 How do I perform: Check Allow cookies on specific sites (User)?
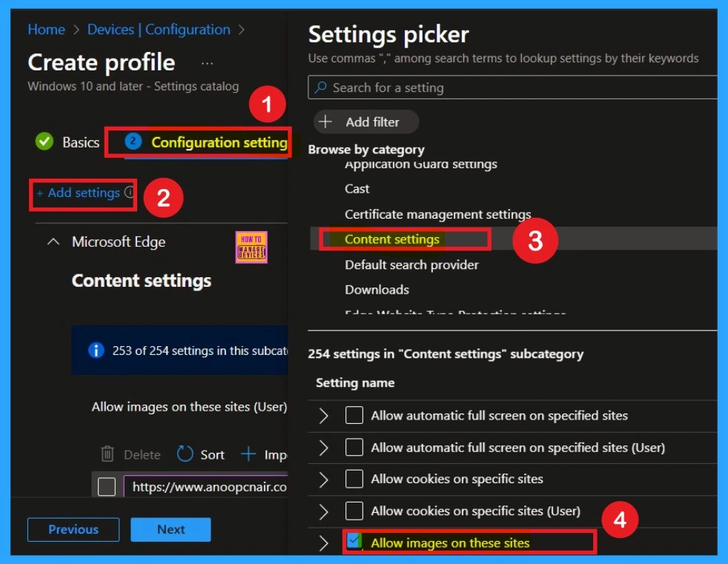coord(354,511)
